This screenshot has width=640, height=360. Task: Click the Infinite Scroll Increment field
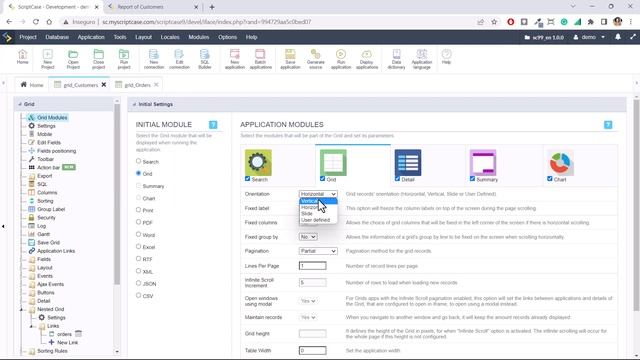pyautogui.click(x=312, y=282)
